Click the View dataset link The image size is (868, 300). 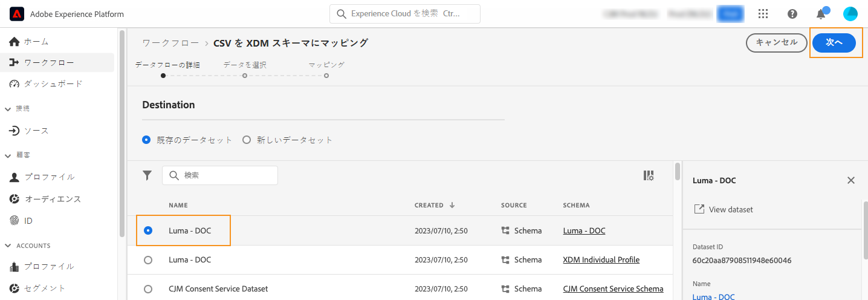click(731, 209)
